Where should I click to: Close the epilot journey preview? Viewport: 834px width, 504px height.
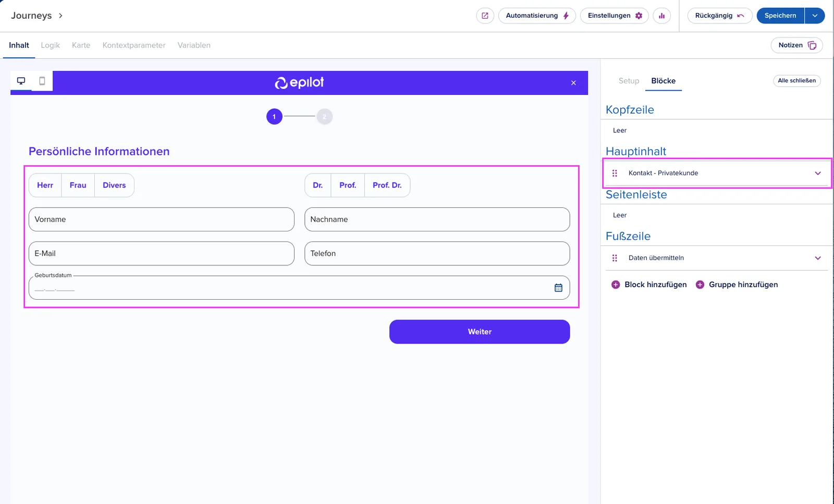[x=573, y=83]
